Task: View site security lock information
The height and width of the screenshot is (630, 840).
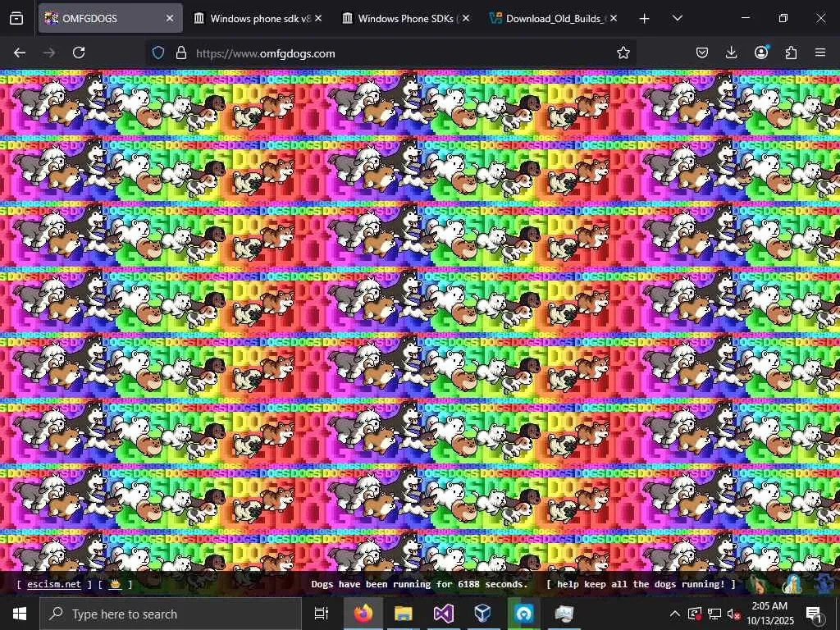Action: [181, 52]
